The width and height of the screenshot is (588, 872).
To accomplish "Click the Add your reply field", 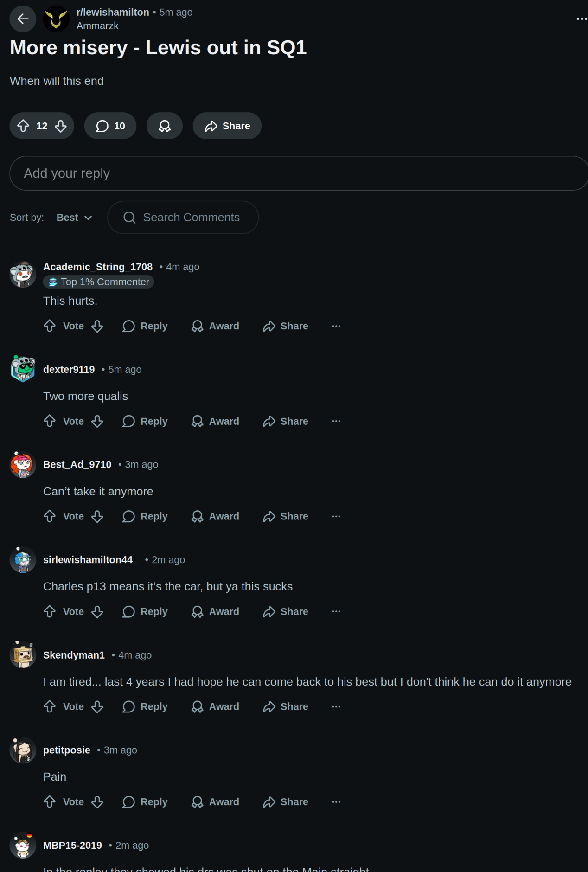I will coord(299,173).
